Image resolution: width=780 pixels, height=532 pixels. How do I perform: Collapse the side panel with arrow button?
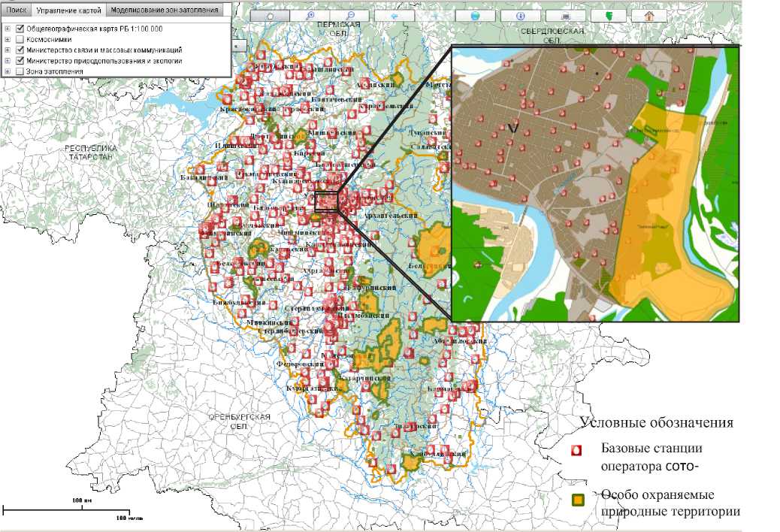pos(239,46)
